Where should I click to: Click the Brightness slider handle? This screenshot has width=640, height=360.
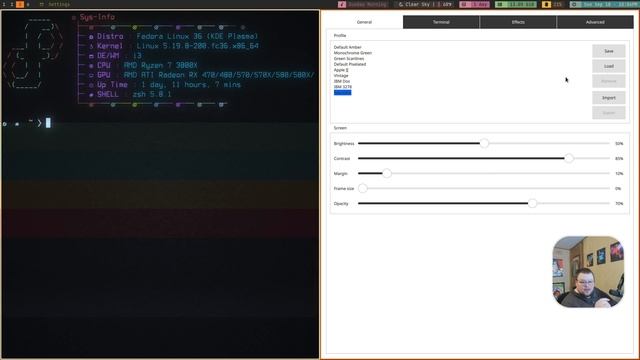(484, 144)
